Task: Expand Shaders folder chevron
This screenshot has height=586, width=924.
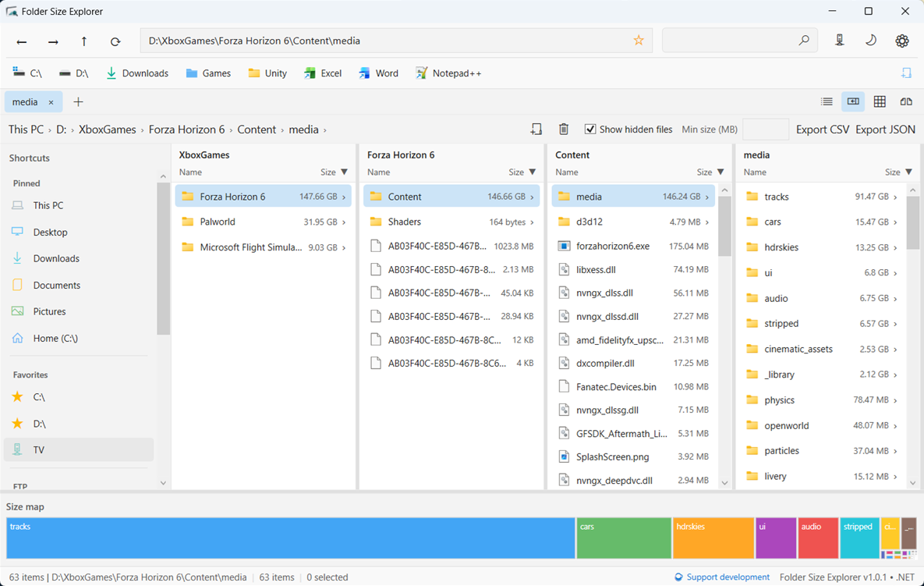Action: click(532, 222)
